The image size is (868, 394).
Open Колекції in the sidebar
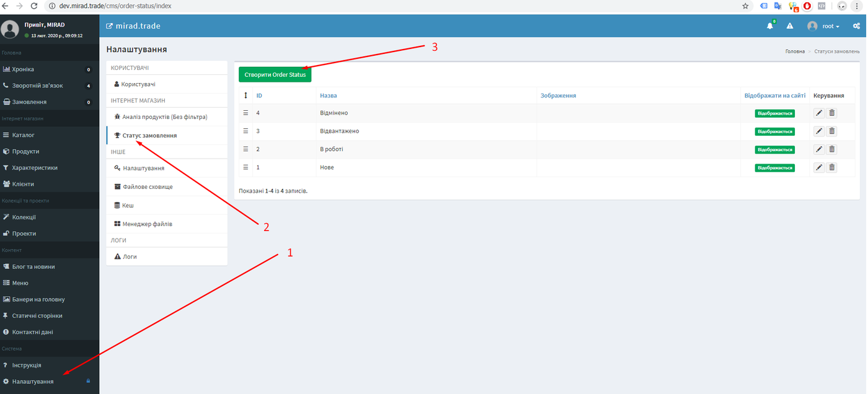coord(50,217)
